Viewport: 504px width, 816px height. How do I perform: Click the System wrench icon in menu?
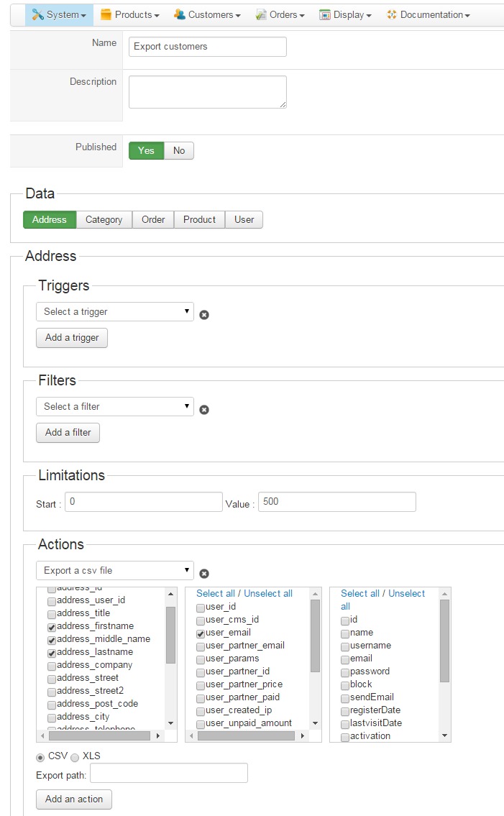pyautogui.click(x=37, y=14)
